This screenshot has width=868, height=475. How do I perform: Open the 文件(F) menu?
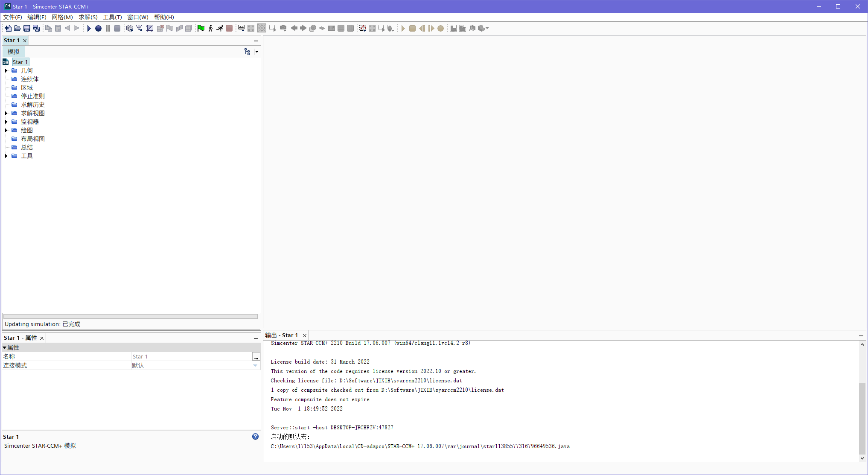12,17
